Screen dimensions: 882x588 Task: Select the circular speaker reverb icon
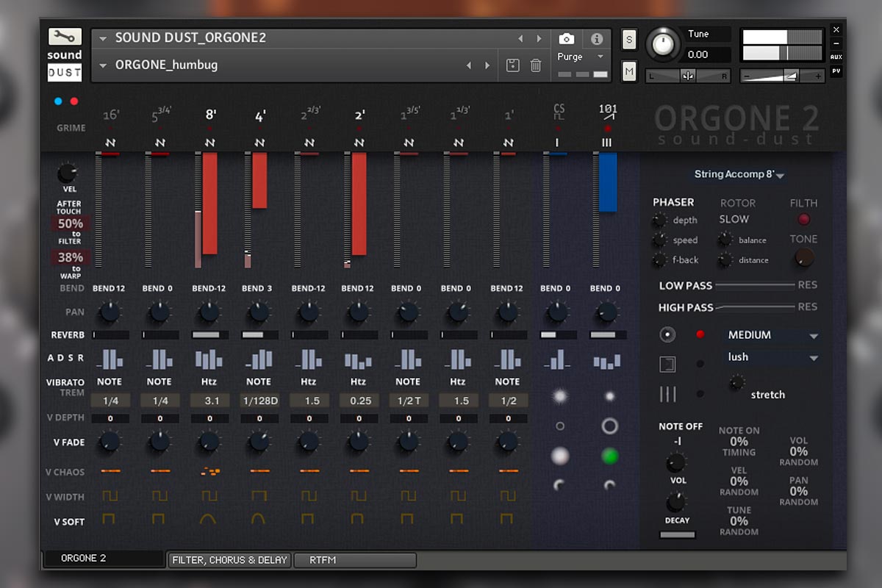pos(667,334)
